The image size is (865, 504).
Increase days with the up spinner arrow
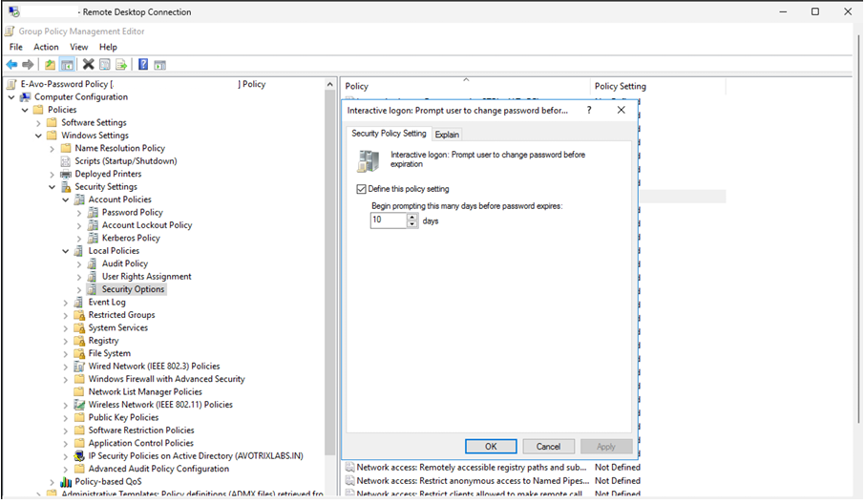coord(412,218)
